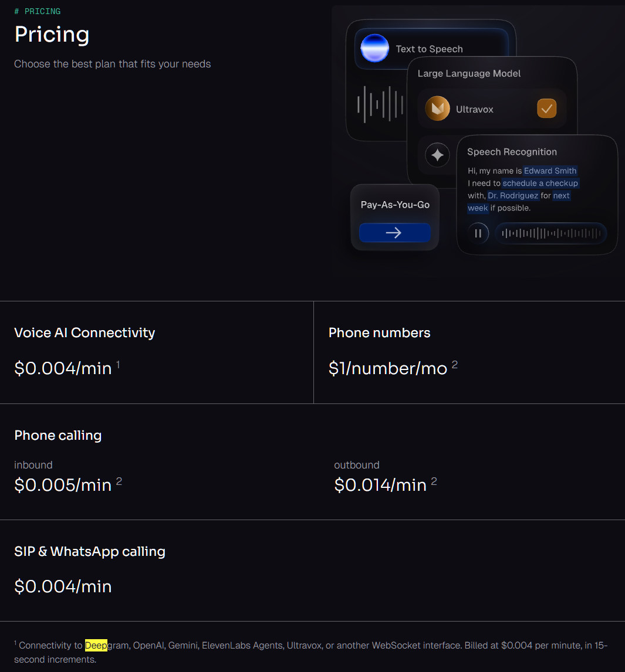Click the sparkle star icon below Ultravox
Image resolution: width=625 pixels, height=672 pixels.
pyautogui.click(x=437, y=155)
